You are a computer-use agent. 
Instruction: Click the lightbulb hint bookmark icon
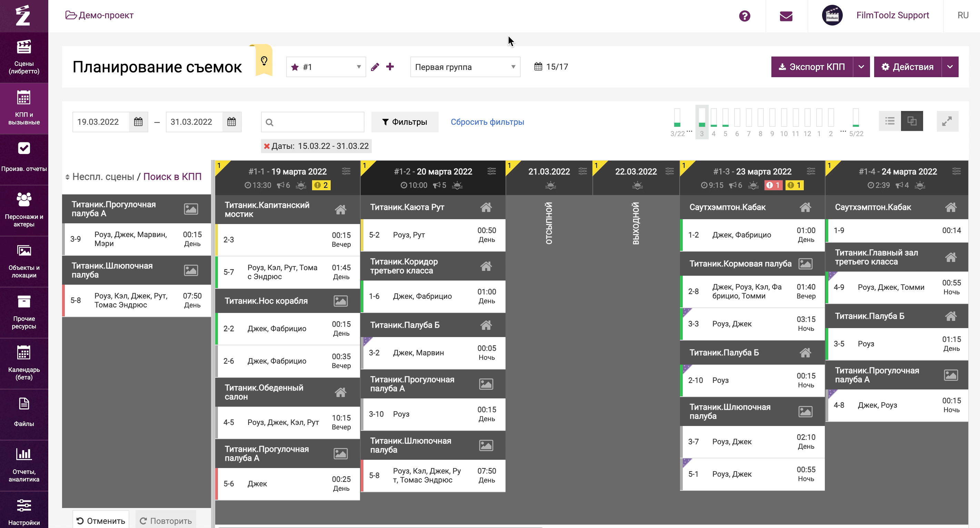coord(264,61)
